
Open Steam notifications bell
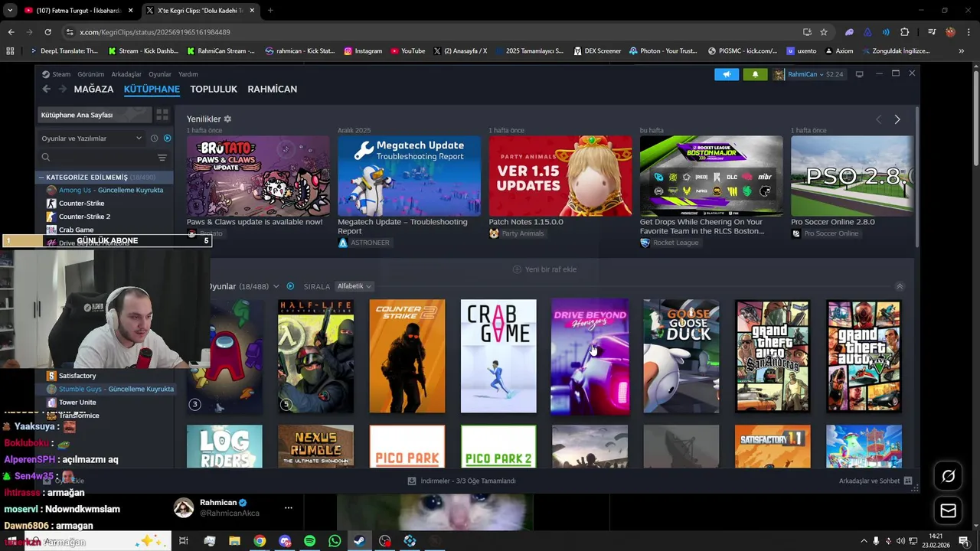tap(755, 74)
